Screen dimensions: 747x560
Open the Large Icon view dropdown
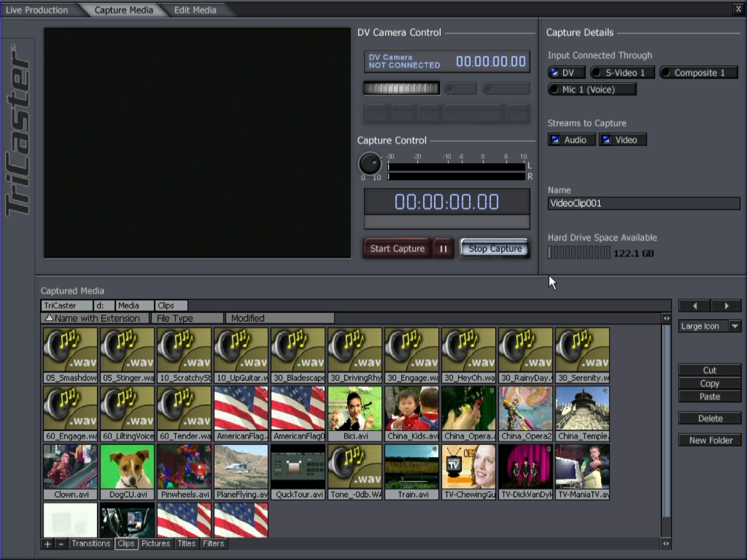point(710,326)
